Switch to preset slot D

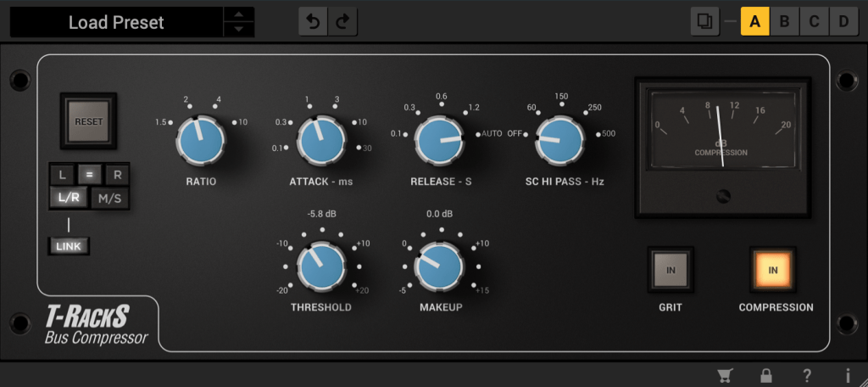[x=843, y=21]
